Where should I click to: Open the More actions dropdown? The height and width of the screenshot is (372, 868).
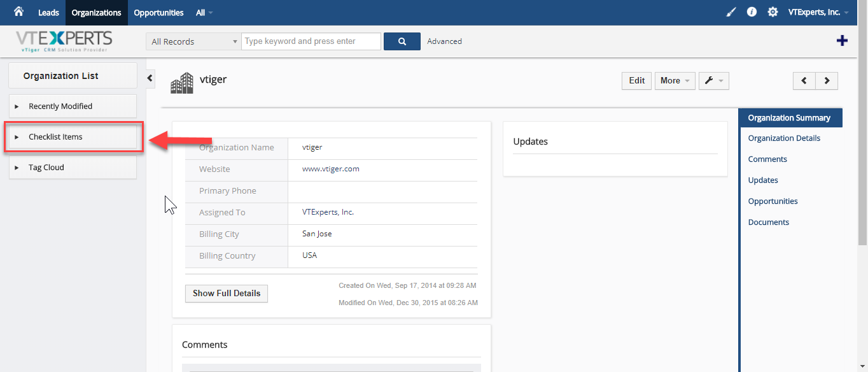[x=675, y=80]
